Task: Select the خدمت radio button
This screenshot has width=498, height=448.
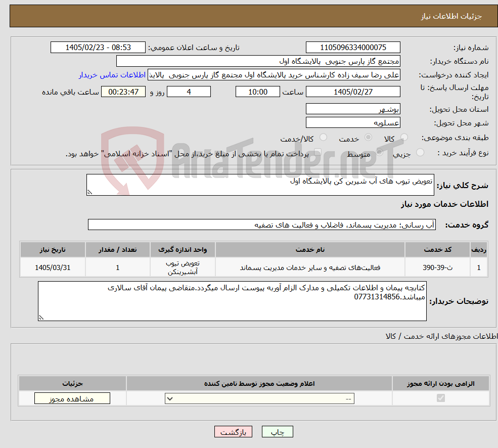Action: point(368,137)
